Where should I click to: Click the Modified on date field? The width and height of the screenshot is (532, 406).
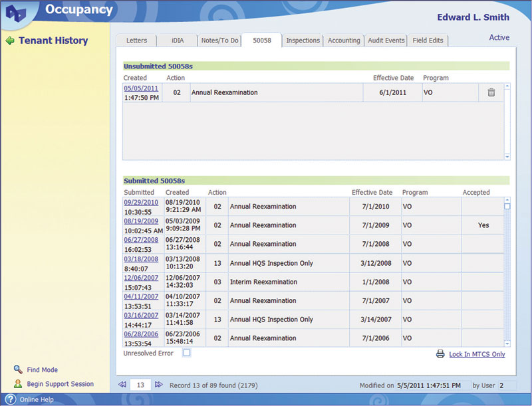(433, 385)
